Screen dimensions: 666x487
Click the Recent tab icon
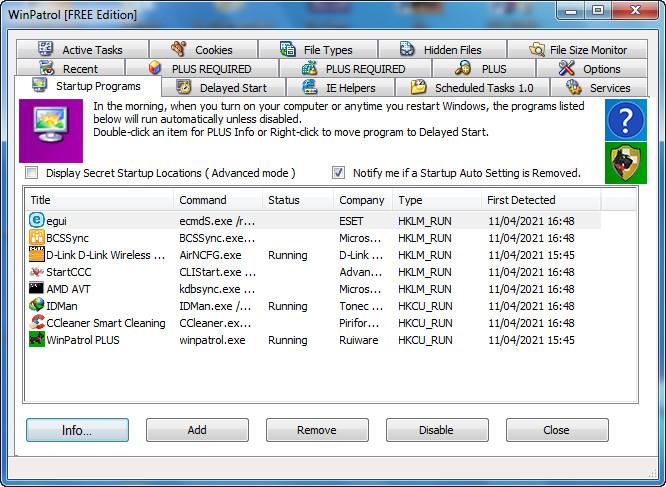pyautogui.click(x=47, y=68)
